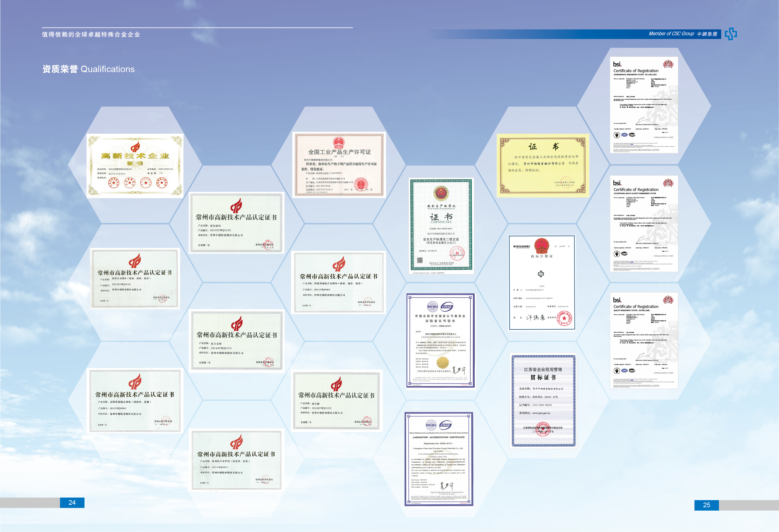
Task: Open the 全国工业产品生产许可证 image
Action: [x=339, y=165]
